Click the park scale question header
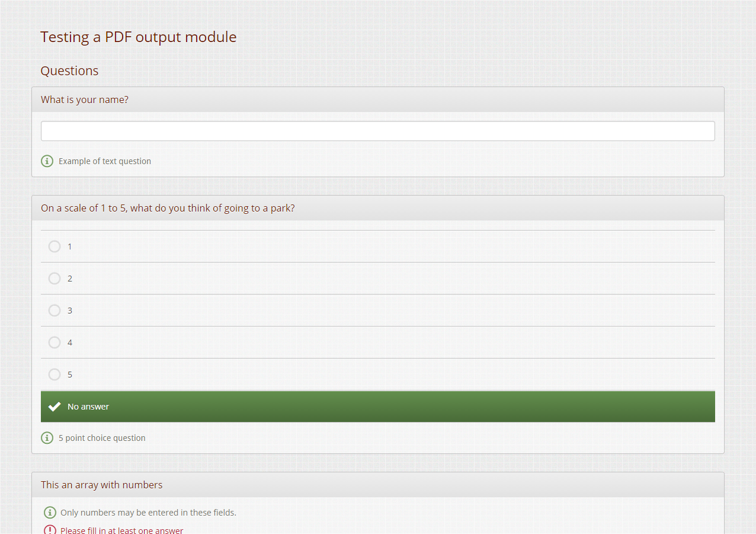Image resolution: width=756 pixels, height=534 pixels. (x=168, y=208)
